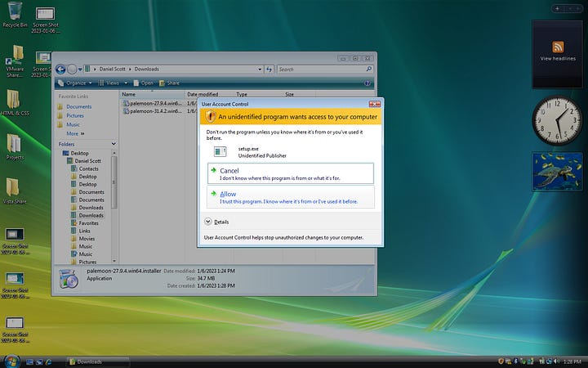Click the Folders tree vertical scrollbar thumb
This screenshot has height=368, width=588.
114,182
